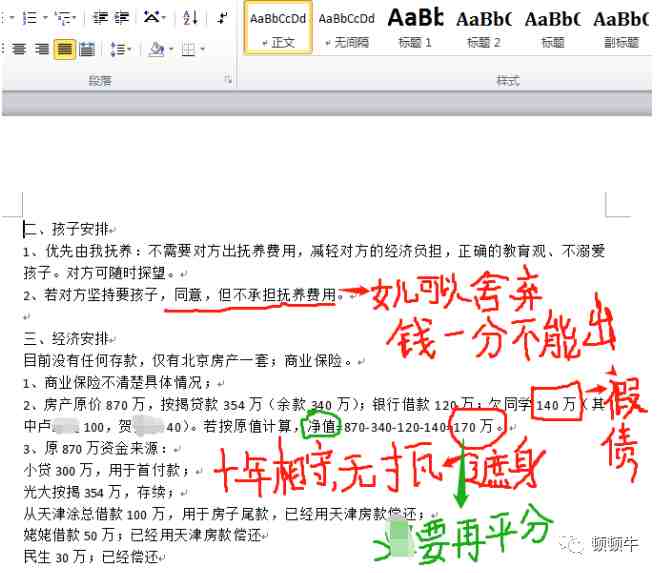This screenshot has width=660, height=573.
Task: Click the line 小贷300万，用于首付款
Action: [x=106, y=471]
